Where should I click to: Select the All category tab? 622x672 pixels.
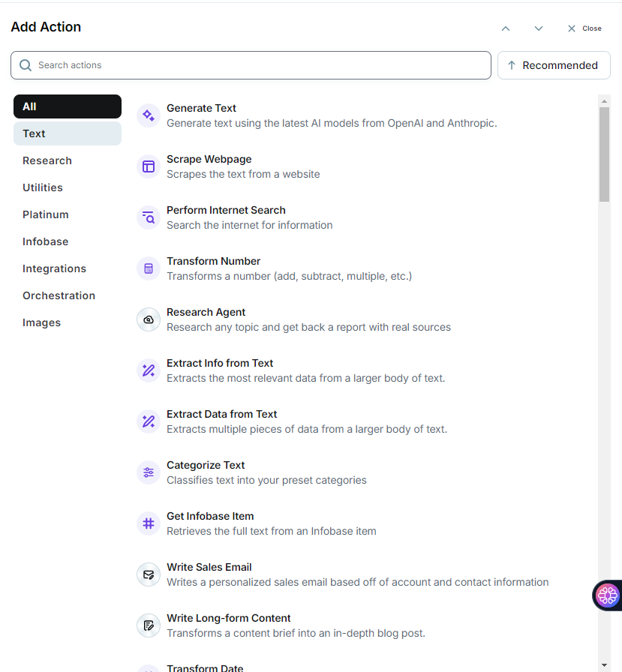tap(68, 106)
